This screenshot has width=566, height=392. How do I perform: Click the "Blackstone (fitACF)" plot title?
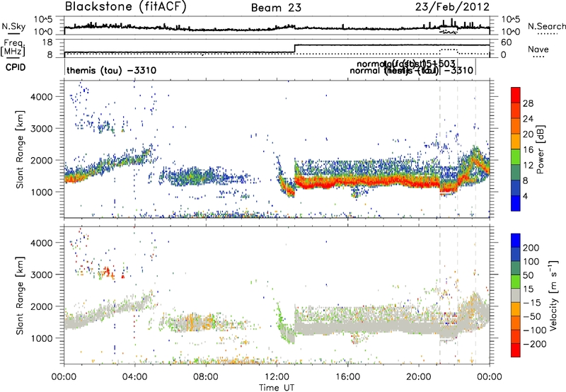[126, 6]
